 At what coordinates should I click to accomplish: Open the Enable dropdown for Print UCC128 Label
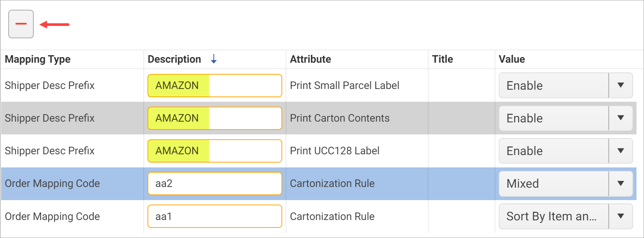click(x=620, y=151)
